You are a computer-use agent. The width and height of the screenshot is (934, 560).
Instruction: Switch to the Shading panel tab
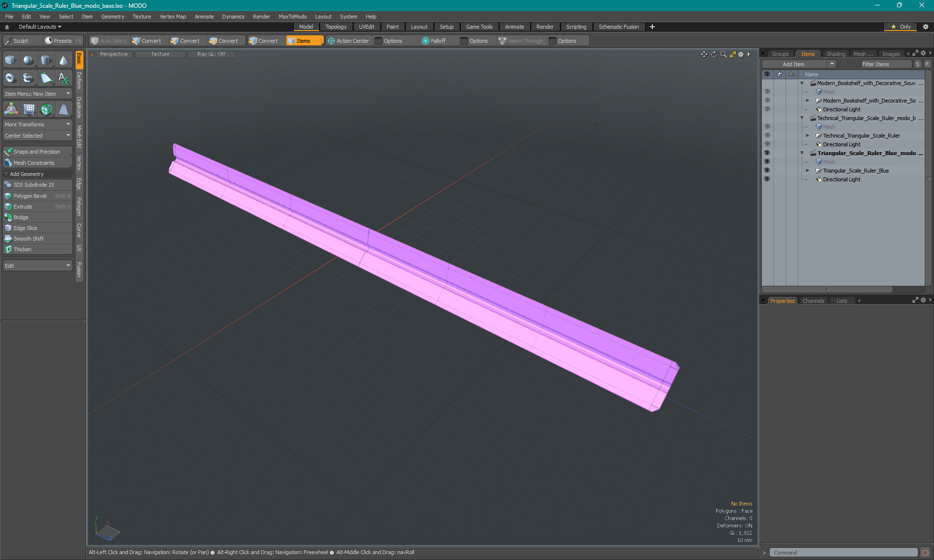click(835, 54)
